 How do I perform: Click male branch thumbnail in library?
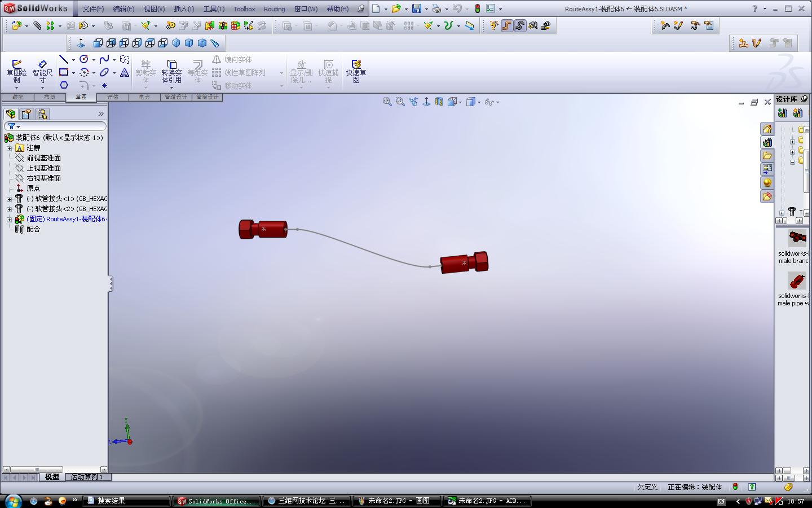[797, 238]
